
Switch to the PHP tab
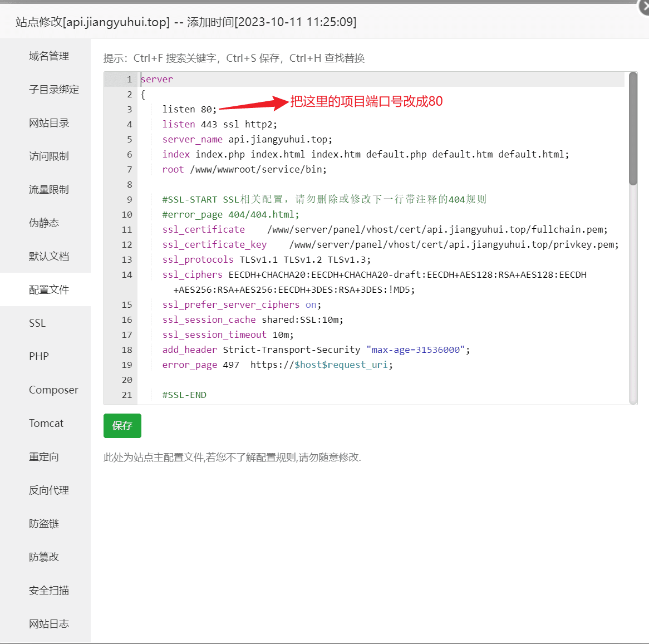point(39,357)
